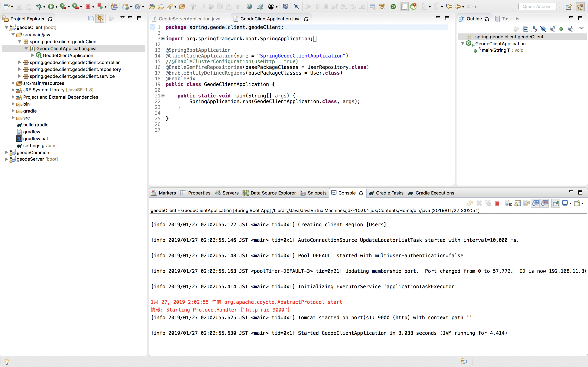Viewport: 588px width, 367px height.
Task: Click the Open Type icon in toolbar
Action: click(x=152, y=7)
